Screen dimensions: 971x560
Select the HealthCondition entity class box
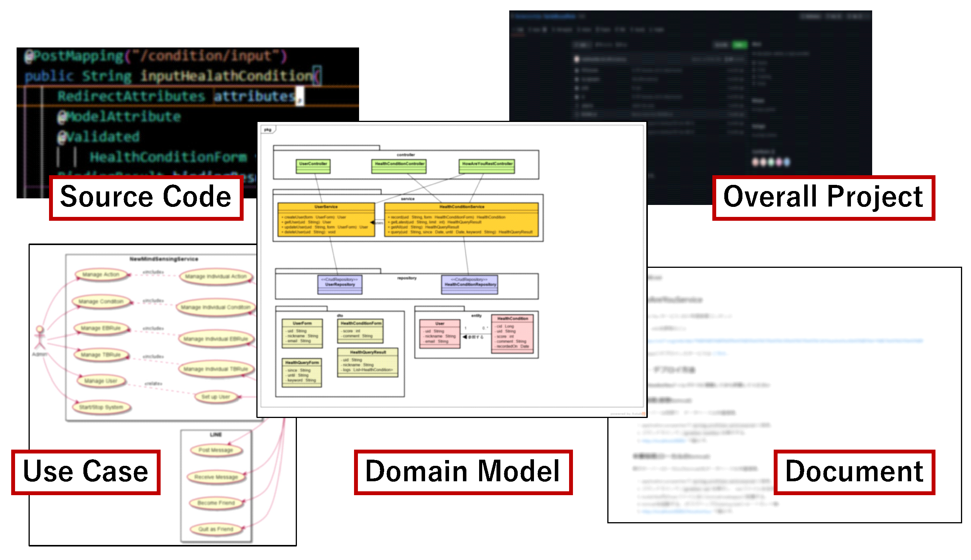tap(512, 334)
